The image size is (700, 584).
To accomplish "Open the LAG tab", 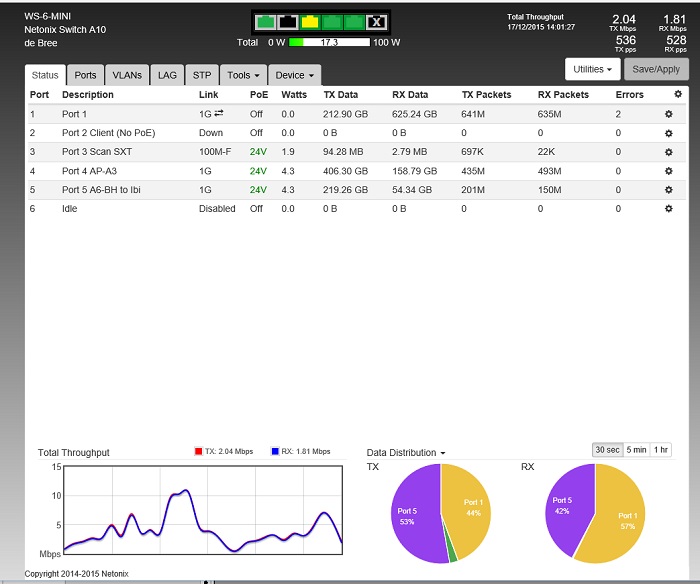I will tap(167, 75).
